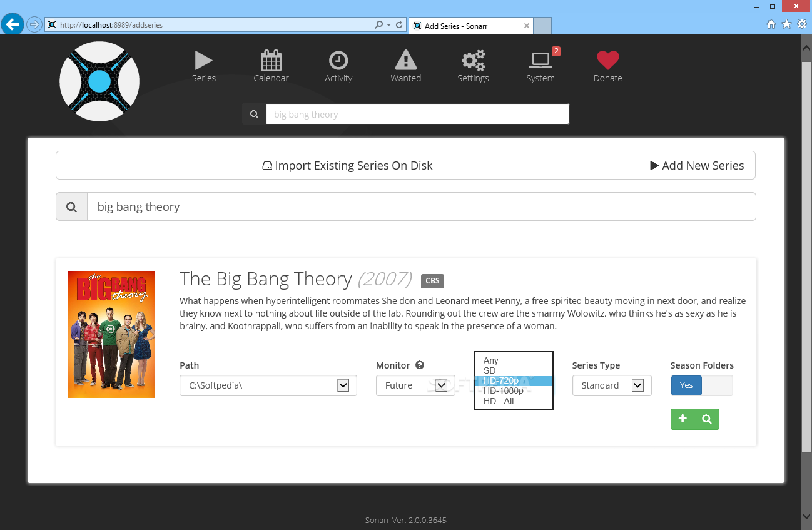Image resolution: width=812 pixels, height=530 pixels.
Task: Open browser home page icon
Action: click(771, 24)
